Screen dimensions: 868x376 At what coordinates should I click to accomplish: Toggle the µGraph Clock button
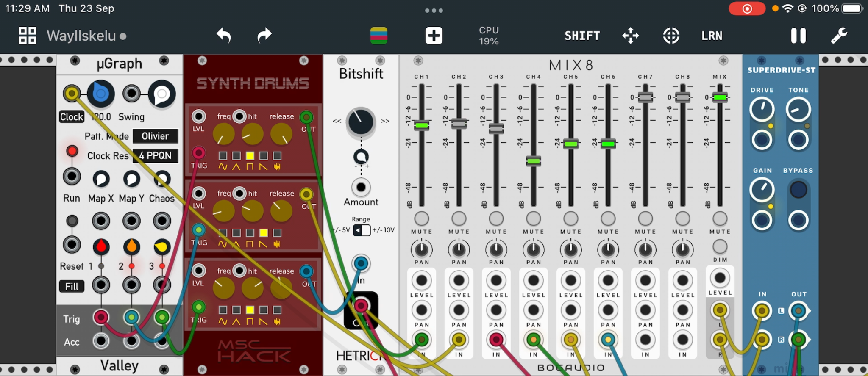click(x=72, y=117)
